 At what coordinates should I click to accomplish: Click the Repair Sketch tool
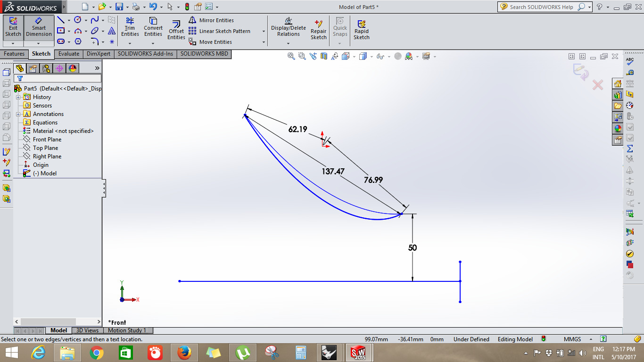319,31
